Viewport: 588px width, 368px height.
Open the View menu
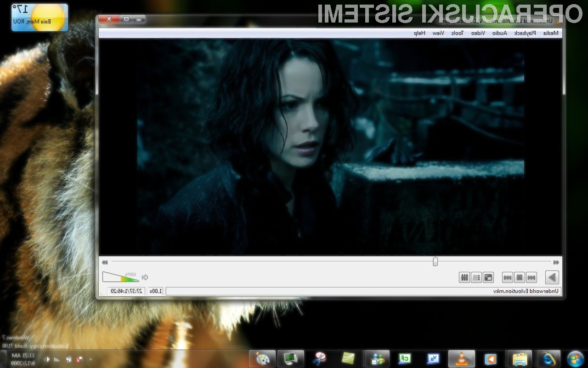pyautogui.click(x=438, y=33)
